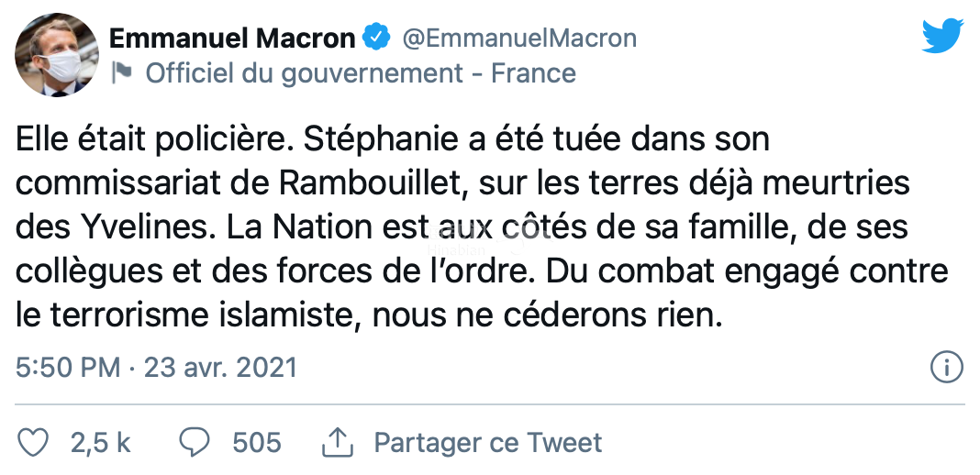Open the 505 replies count
The height and width of the screenshot is (475, 980).
point(256,443)
